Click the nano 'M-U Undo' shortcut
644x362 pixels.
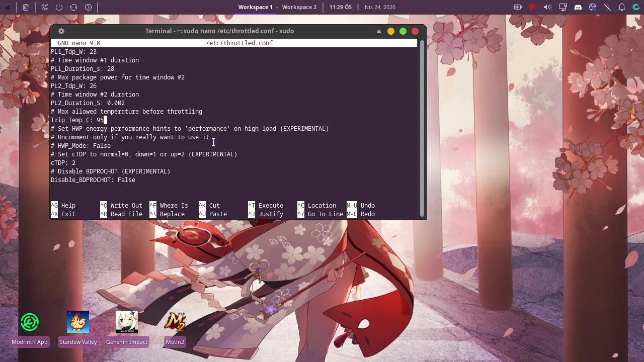pyautogui.click(x=361, y=206)
